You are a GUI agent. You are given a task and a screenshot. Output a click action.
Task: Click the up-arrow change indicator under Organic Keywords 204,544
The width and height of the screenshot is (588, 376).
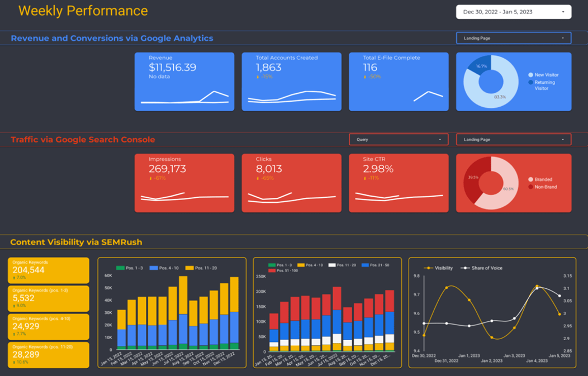14,278
